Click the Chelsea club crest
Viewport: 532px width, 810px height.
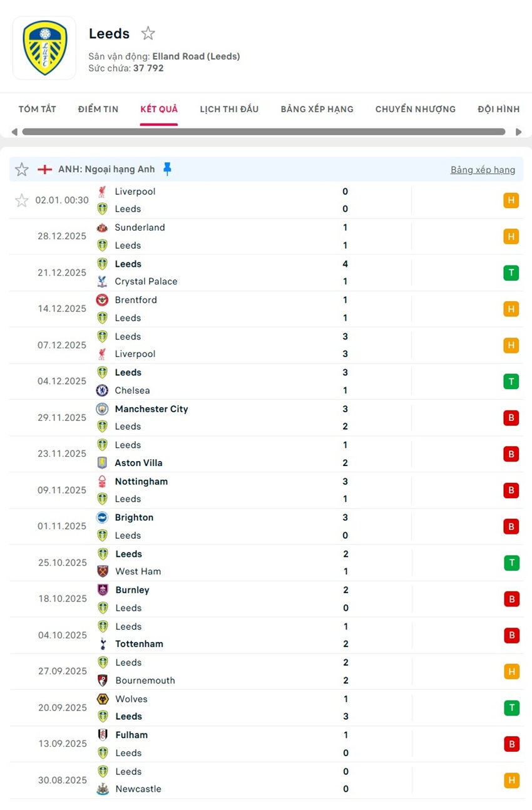(102, 390)
